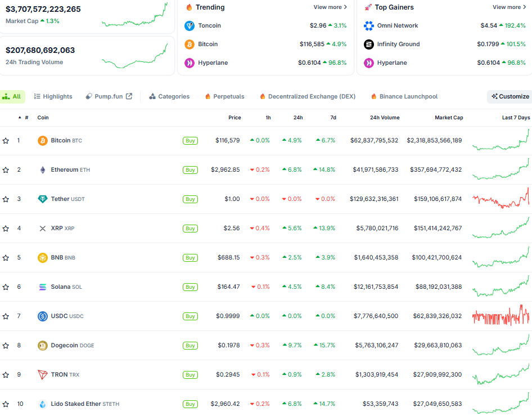Click Bitcoin's 7-day sparkline chart
Screen dimensions: 532x416
pos(499,140)
